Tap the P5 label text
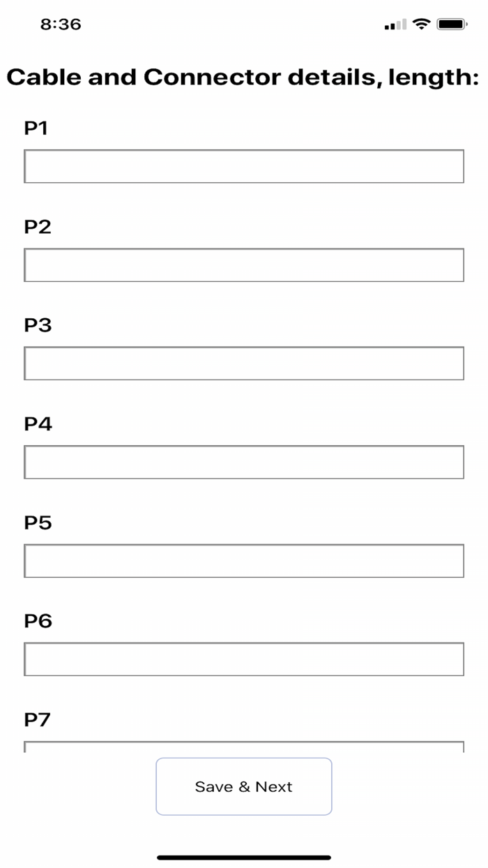The height and width of the screenshot is (868, 488). (38, 523)
